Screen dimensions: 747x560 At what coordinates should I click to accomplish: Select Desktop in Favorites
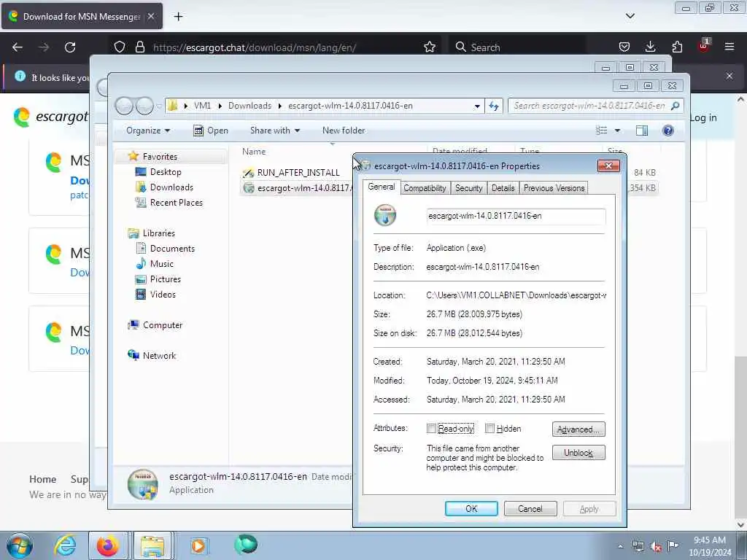click(166, 172)
